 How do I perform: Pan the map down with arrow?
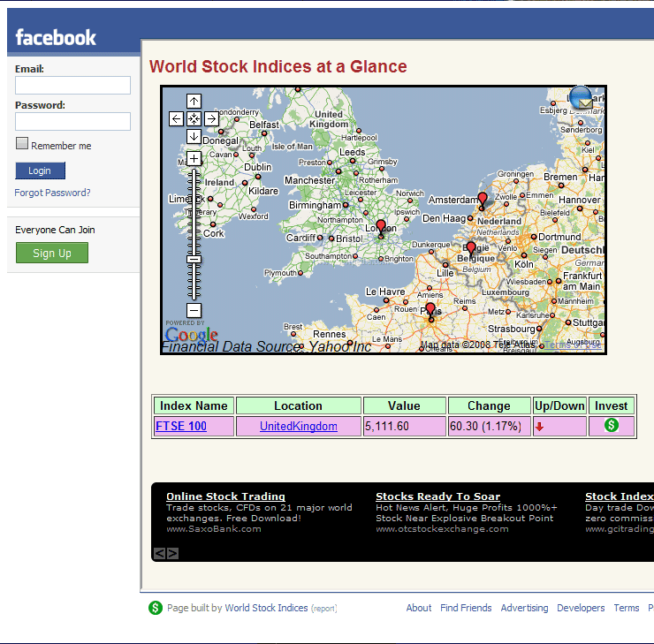[x=194, y=136]
